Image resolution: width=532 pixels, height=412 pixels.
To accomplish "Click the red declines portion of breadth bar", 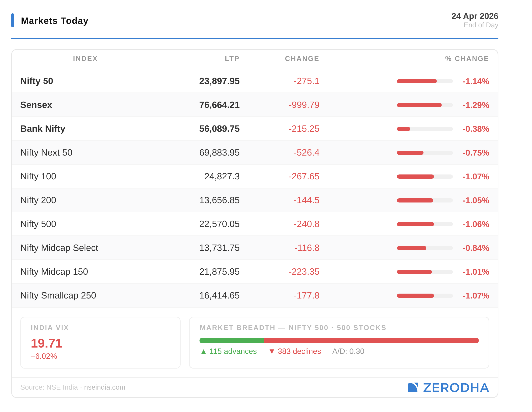I will coord(371,341).
